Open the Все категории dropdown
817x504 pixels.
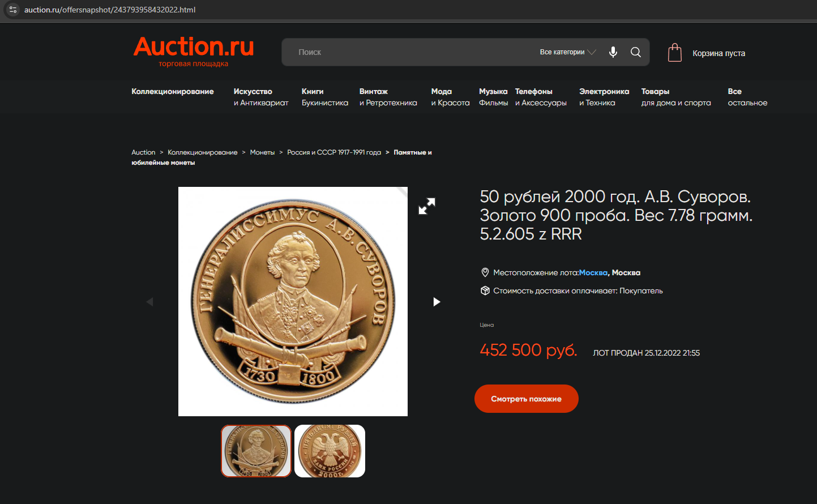568,52
